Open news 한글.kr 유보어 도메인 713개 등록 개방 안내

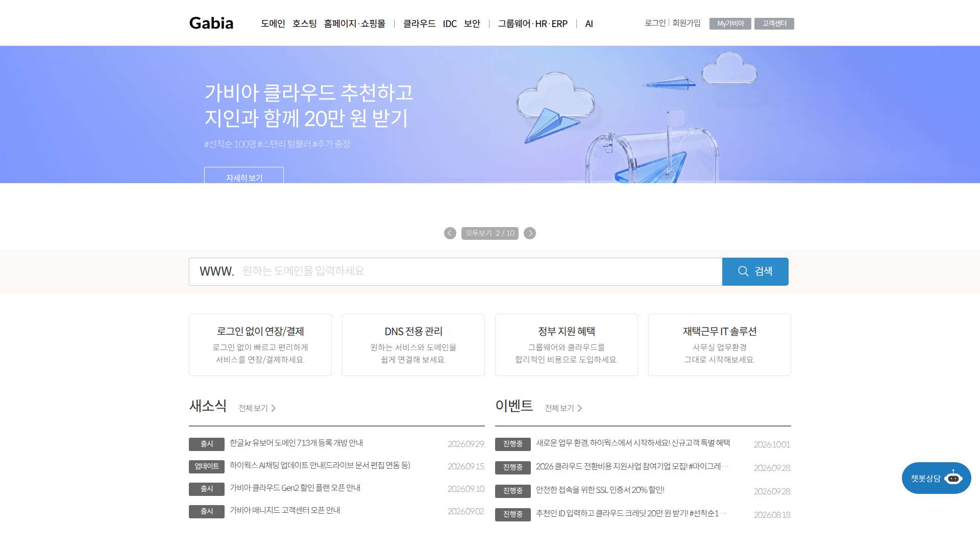(296, 443)
